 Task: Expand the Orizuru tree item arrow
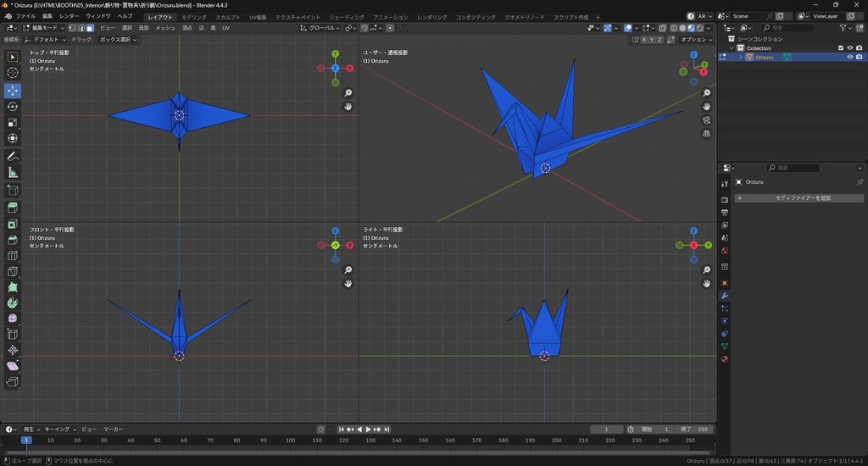[741, 57]
